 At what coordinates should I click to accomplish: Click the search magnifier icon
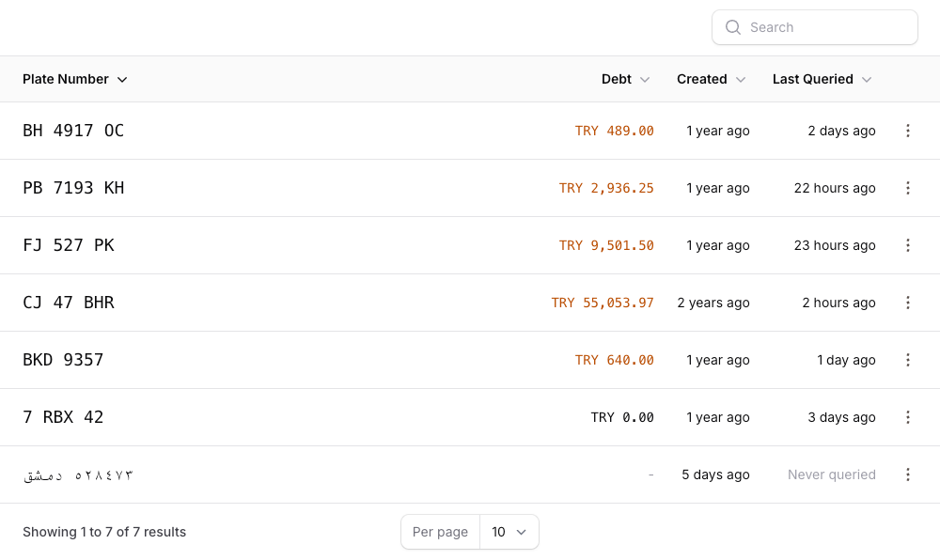[x=733, y=27]
